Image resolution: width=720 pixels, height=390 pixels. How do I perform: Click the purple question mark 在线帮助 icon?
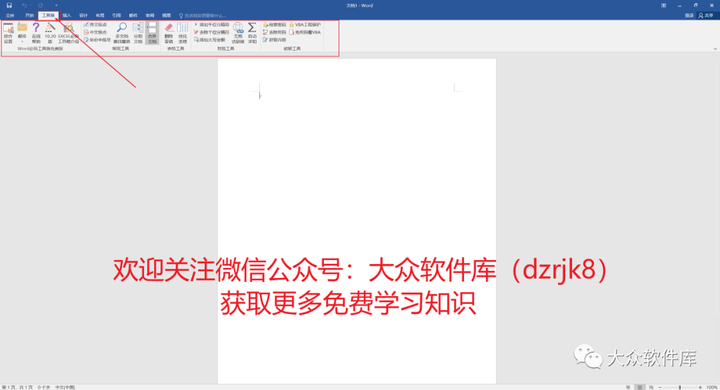pos(36,34)
